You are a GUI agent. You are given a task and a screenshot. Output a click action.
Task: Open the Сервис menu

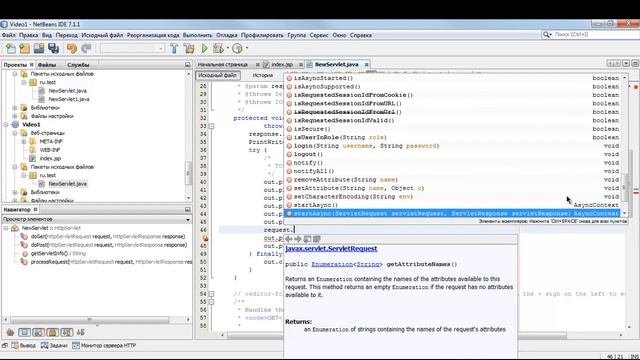click(319, 35)
